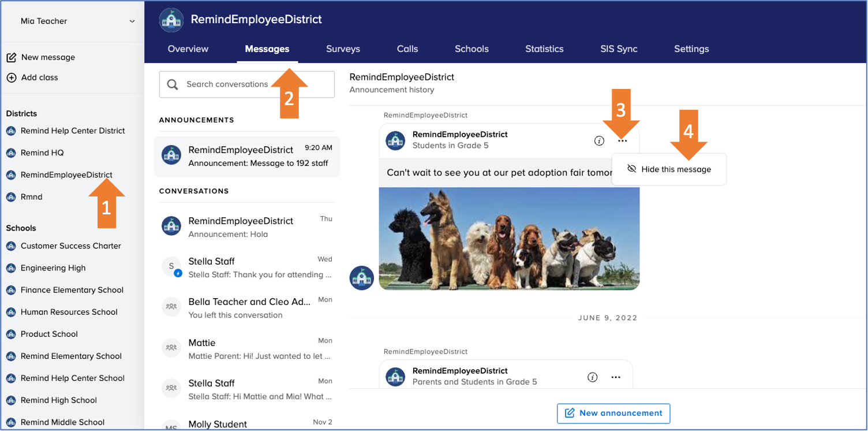
Task: Click group avatar for Bella Teacher conversation
Action: tap(171, 307)
